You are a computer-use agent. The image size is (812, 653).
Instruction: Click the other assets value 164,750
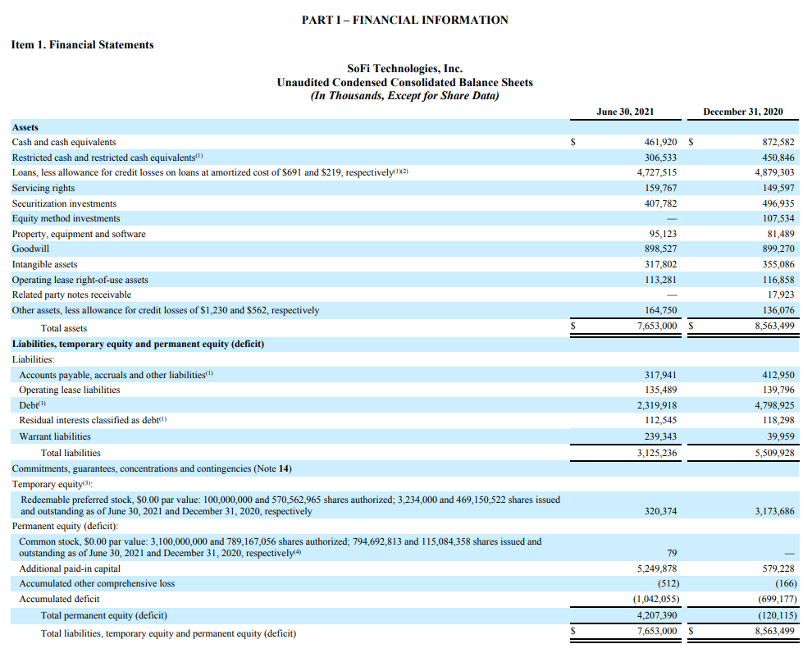(660, 310)
